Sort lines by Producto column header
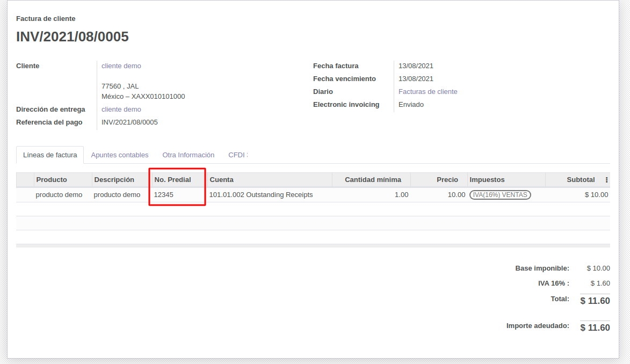This screenshot has height=364, width=630. coord(52,180)
